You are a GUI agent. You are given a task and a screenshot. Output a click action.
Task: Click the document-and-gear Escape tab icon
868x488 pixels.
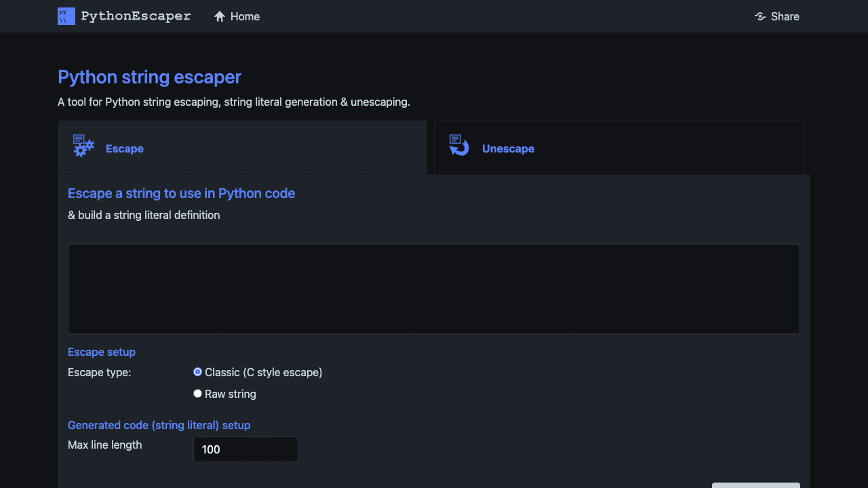point(83,145)
